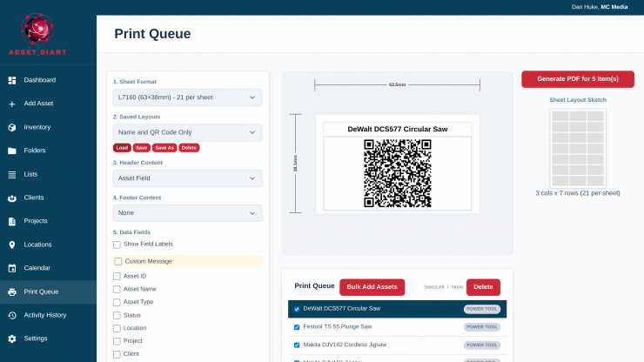Delete selected print queue items
The height and width of the screenshot is (362, 644).
coord(483,287)
